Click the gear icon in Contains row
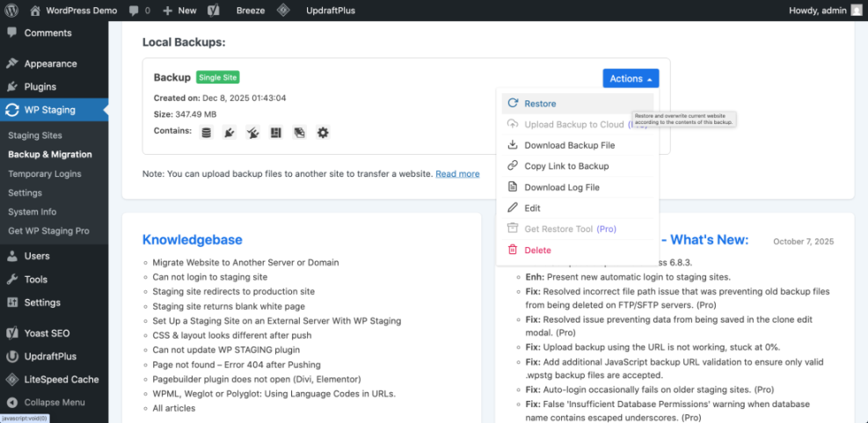The height and width of the screenshot is (423, 868). tap(323, 132)
